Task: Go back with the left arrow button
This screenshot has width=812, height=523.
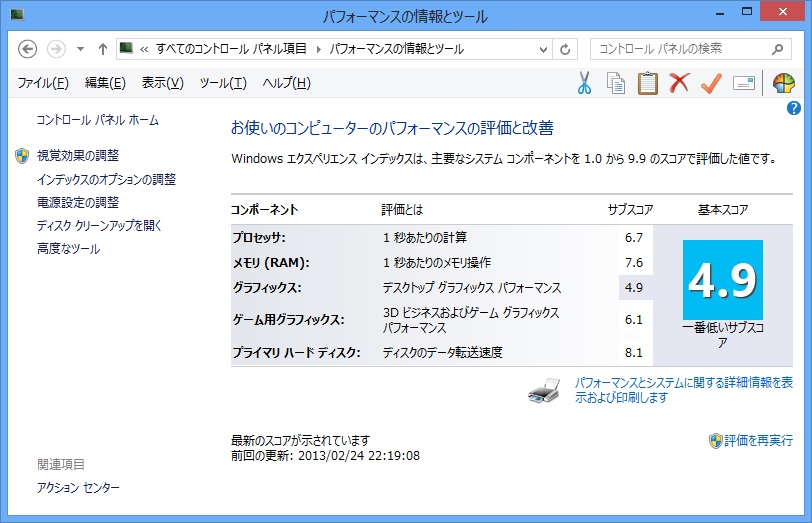Action: click(x=27, y=49)
